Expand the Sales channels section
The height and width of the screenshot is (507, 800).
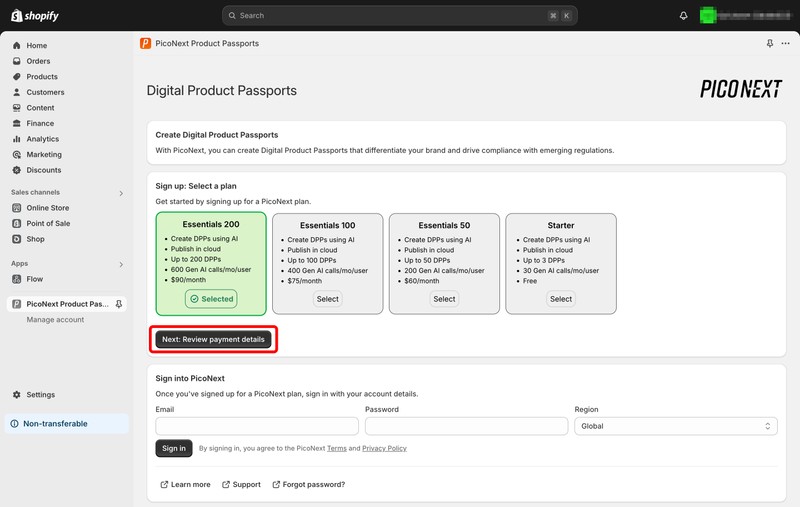(121, 193)
